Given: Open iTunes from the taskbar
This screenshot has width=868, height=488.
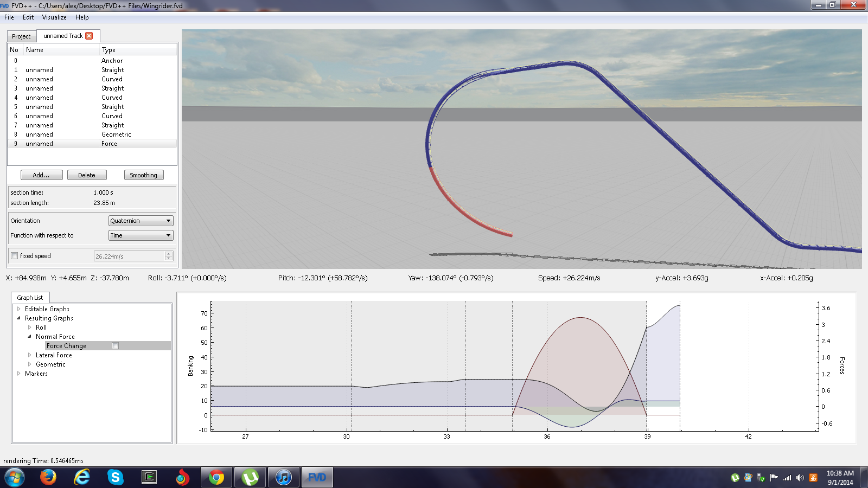Looking at the screenshot, I should click(x=283, y=477).
